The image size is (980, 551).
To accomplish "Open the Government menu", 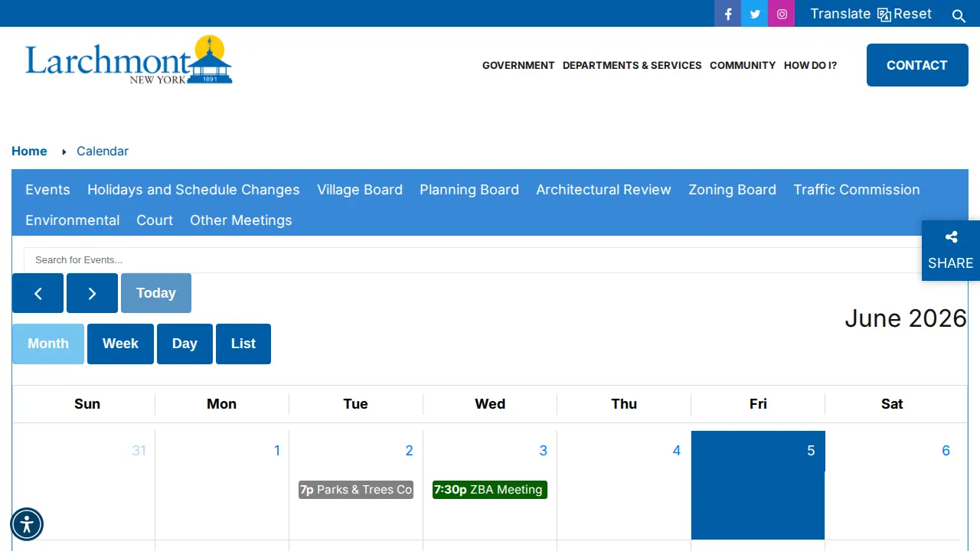I will point(518,65).
